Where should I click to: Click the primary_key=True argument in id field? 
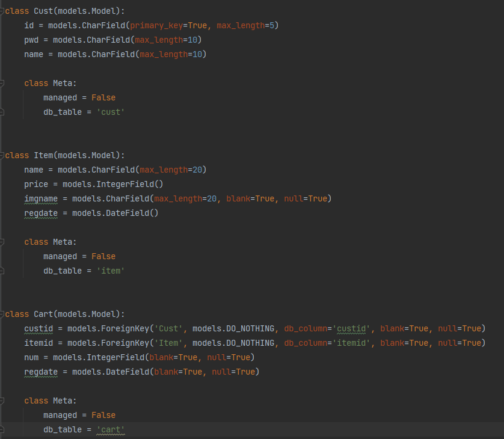168,26
